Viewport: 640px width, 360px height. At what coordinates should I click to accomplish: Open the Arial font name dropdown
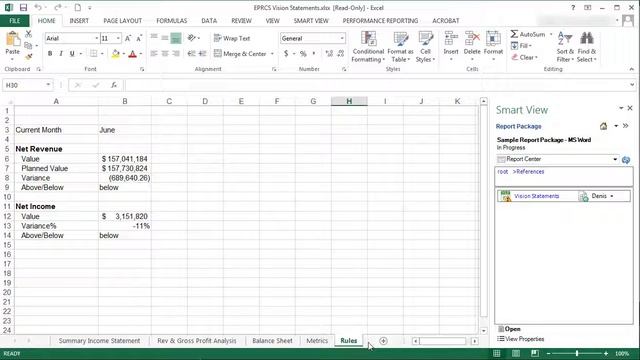[97, 38]
